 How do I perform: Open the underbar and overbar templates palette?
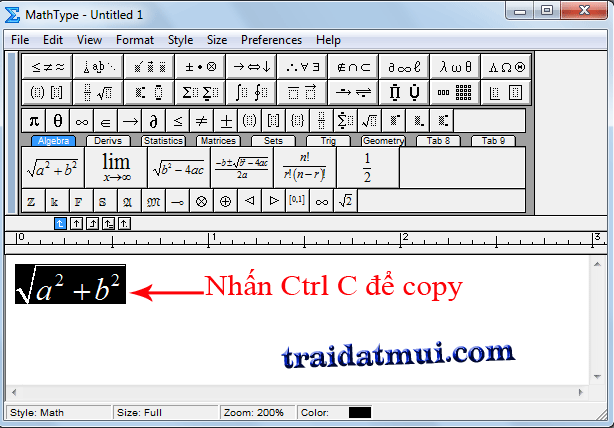302,92
